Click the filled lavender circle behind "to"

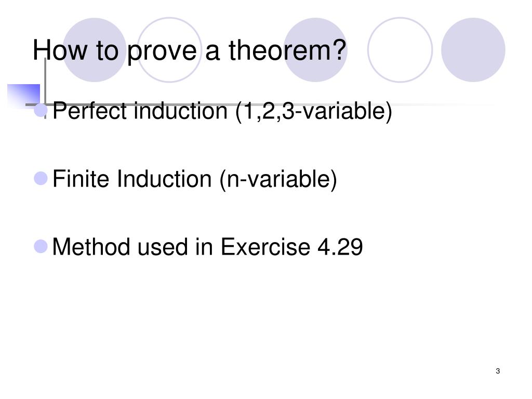pyautogui.click(x=95, y=50)
